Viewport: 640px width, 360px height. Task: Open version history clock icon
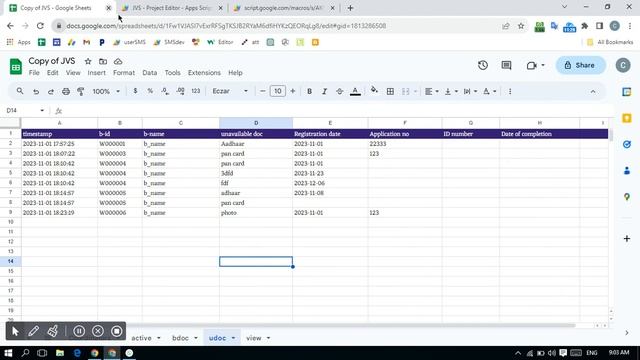(x=483, y=65)
